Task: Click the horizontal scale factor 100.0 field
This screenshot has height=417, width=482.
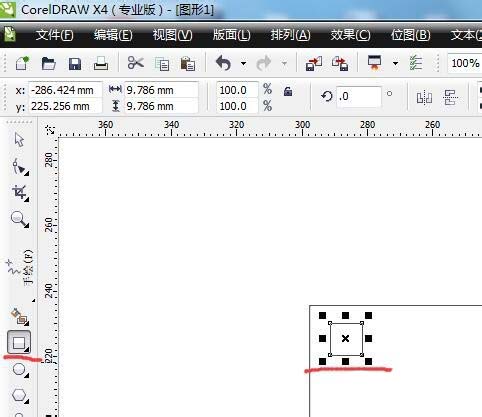Action: (x=237, y=90)
